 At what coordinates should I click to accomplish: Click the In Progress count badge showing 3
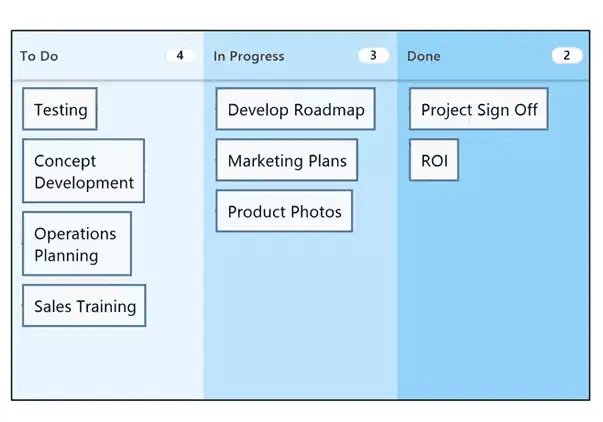click(x=373, y=56)
